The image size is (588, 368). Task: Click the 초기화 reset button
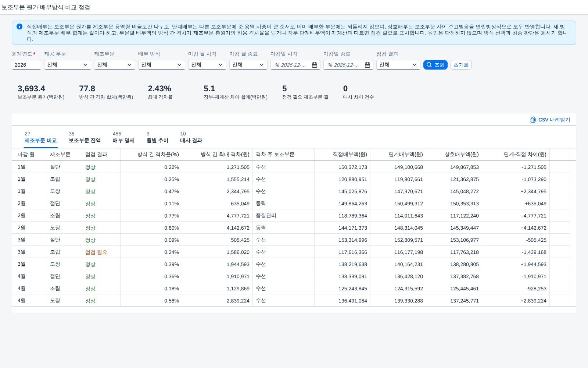point(461,65)
